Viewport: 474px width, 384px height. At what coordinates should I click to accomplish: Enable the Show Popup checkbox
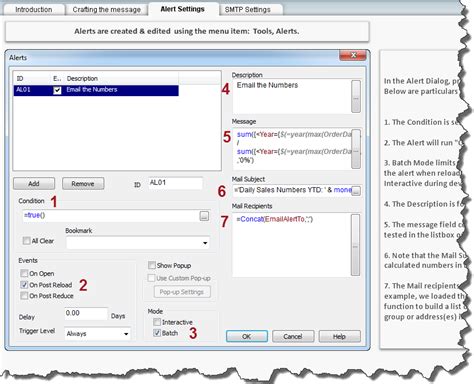pyautogui.click(x=152, y=265)
